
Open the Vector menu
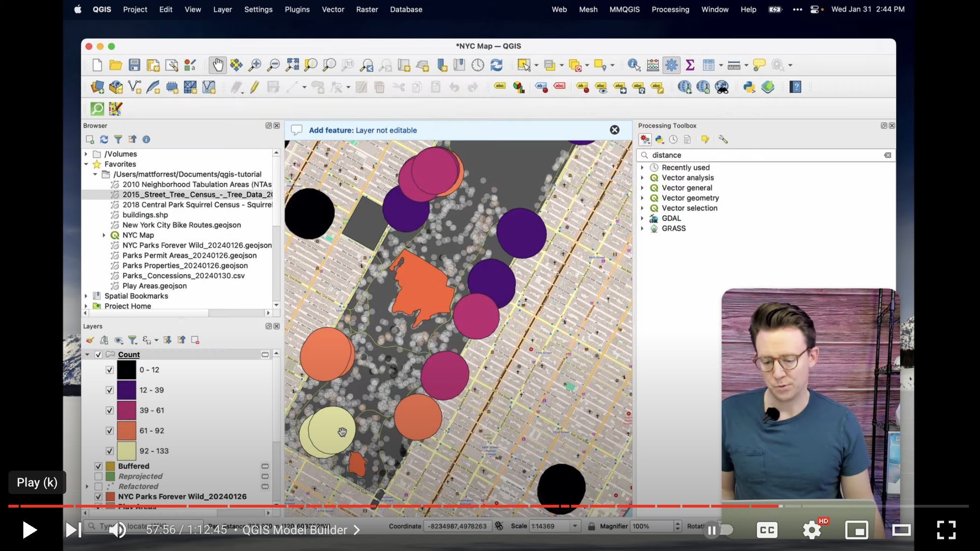[333, 9]
